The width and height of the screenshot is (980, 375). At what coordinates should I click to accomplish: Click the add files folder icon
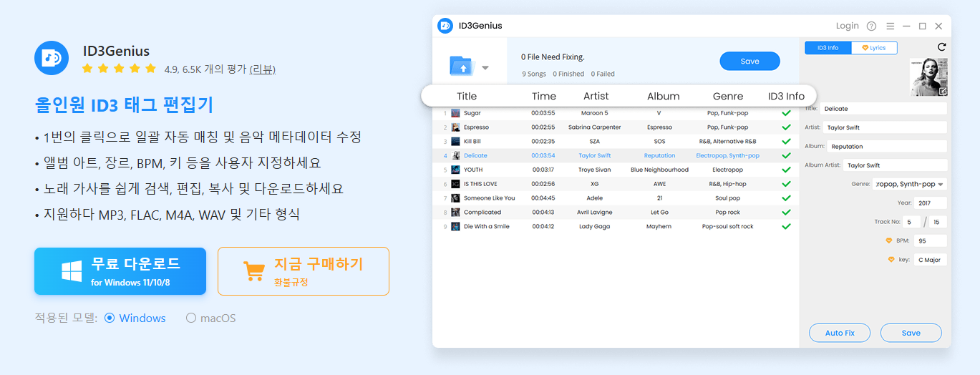click(x=462, y=66)
